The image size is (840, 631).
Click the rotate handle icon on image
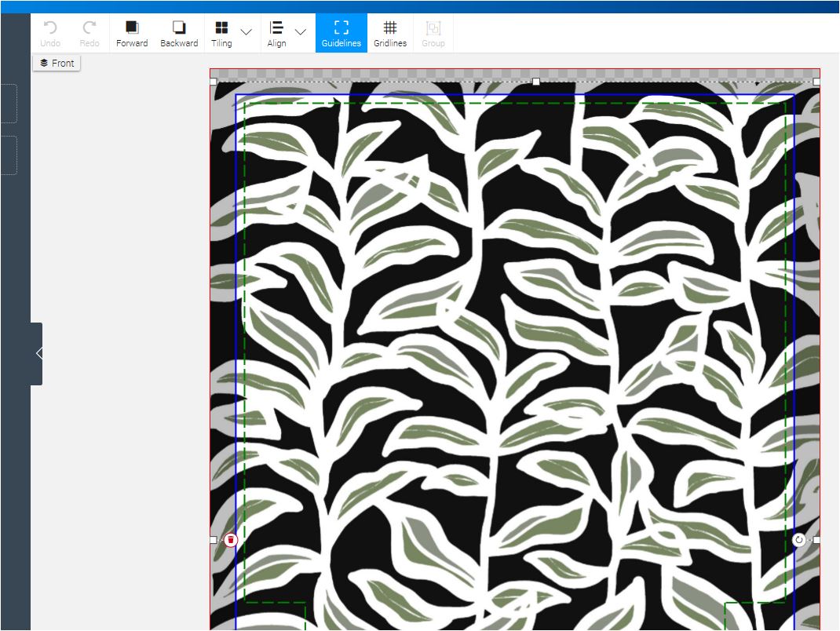tap(798, 540)
